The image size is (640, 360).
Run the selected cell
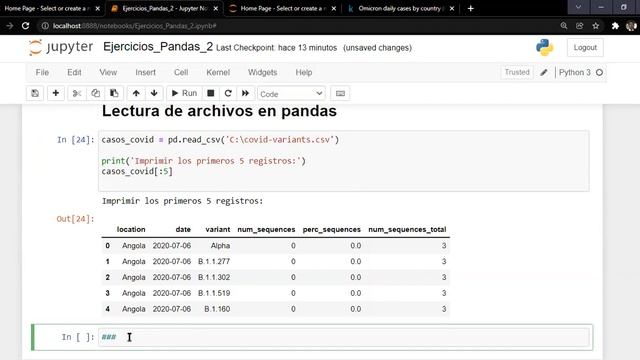tap(184, 93)
